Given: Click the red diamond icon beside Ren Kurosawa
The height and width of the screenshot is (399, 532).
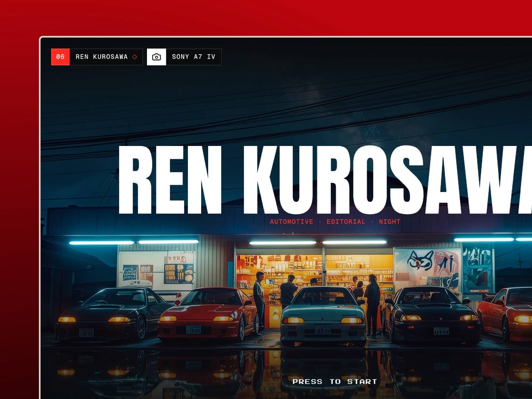Looking at the screenshot, I should 135,57.
